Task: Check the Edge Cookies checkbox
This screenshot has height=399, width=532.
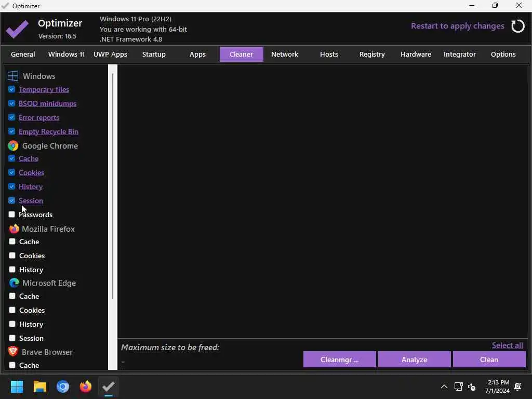Action: [12, 310]
